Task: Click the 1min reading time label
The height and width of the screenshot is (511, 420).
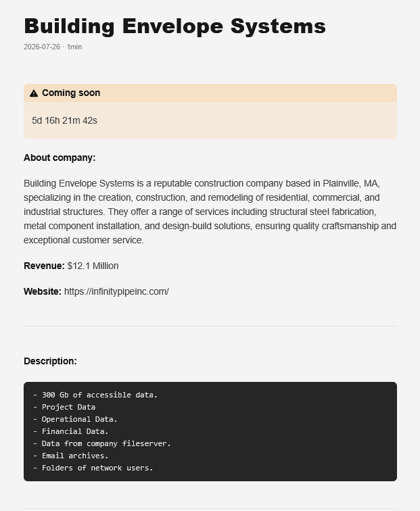Action: tap(74, 47)
